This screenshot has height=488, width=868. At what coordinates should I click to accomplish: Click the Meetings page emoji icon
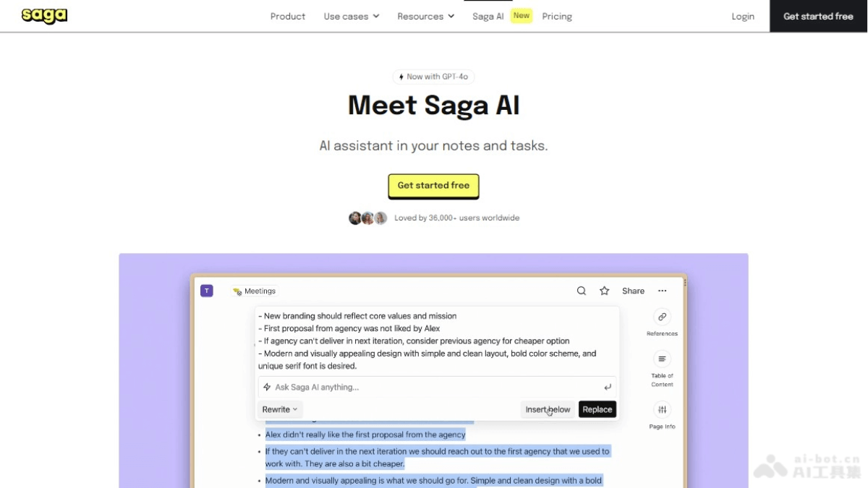pos(237,291)
